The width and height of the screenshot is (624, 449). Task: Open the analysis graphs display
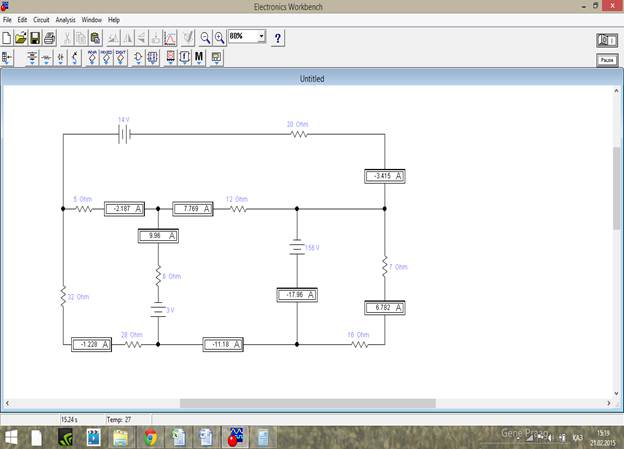click(170, 38)
